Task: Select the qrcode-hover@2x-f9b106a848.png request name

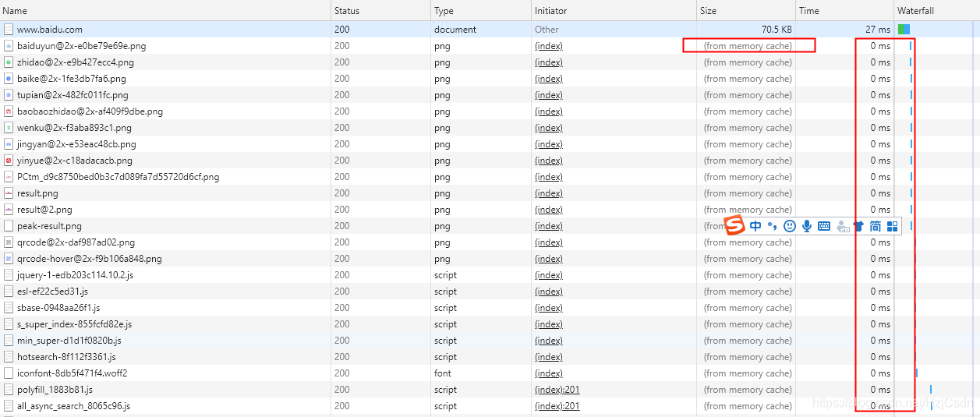Action: pyautogui.click(x=90, y=259)
